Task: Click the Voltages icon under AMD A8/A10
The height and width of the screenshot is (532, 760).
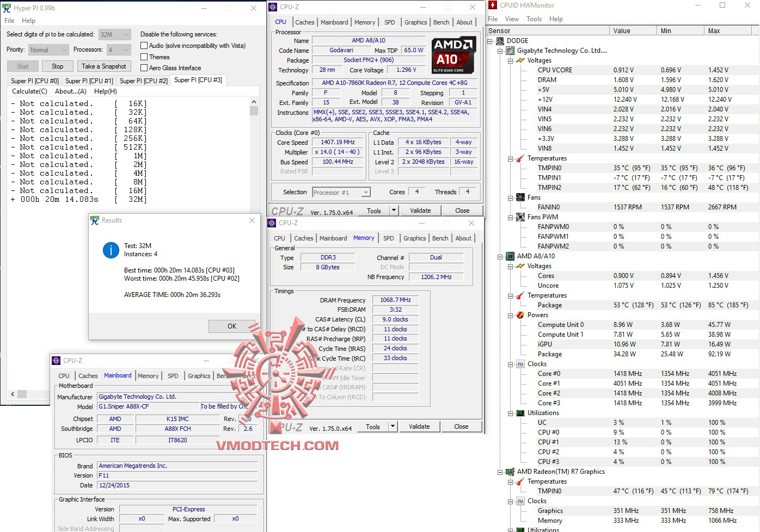Action: (x=520, y=266)
